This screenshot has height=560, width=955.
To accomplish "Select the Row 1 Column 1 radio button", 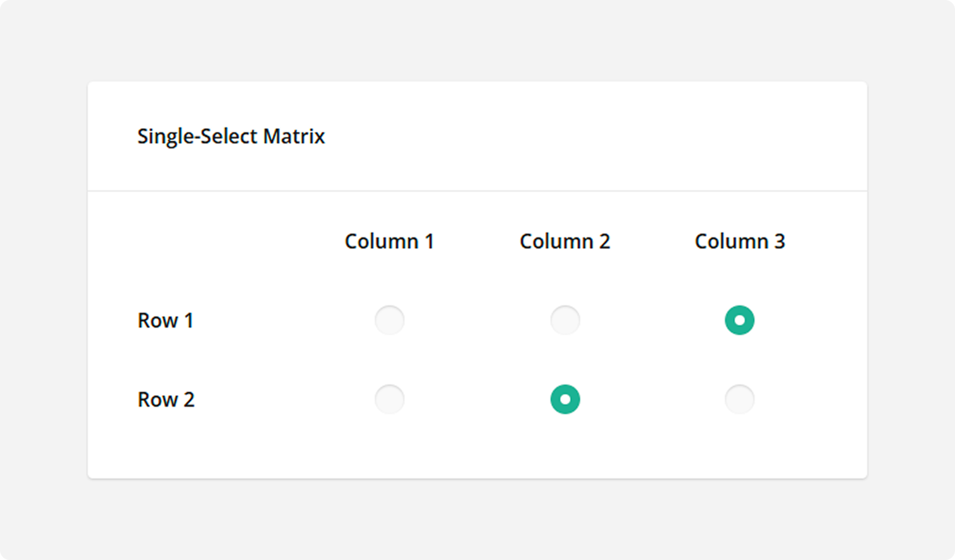I will [x=390, y=320].
